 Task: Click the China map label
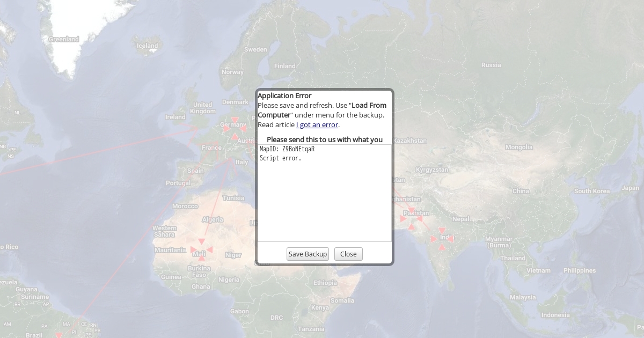(521, 191)
